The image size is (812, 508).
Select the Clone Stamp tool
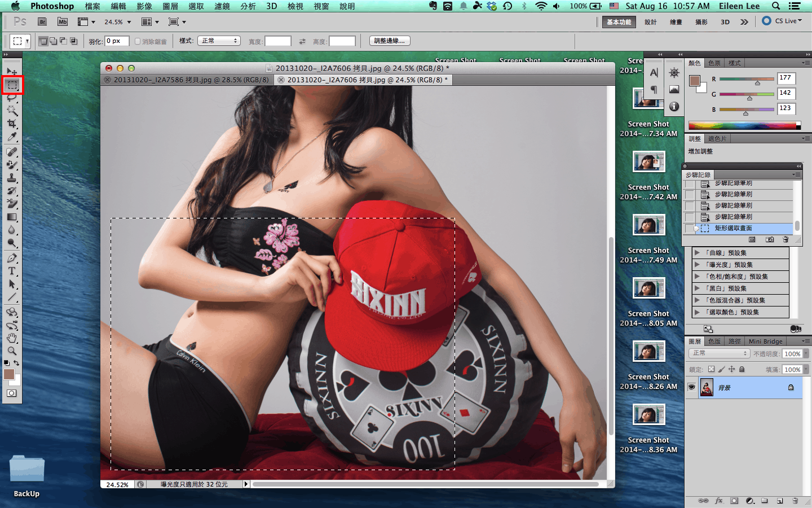pyautogui.click(x=12, y=178)
